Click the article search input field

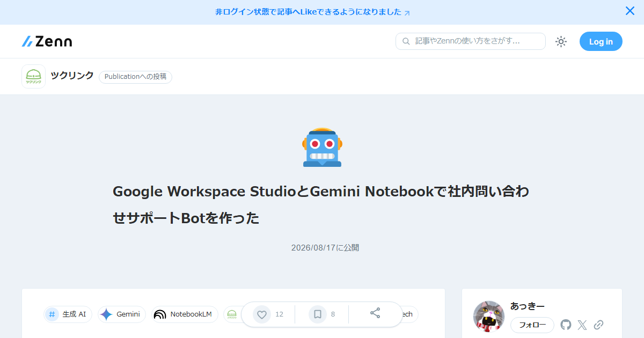(471, 41)
